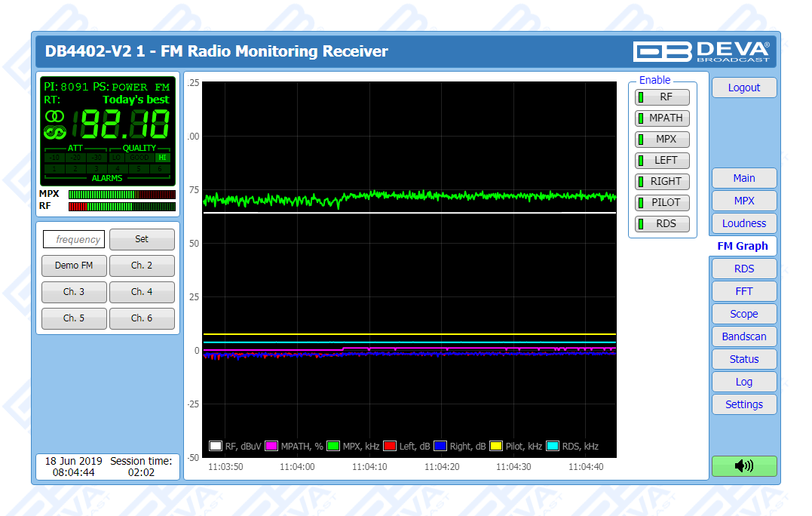The image size is (812, 516).
Task: Click the DEVA Broadcast logo
Action: (x=701, y=51)
